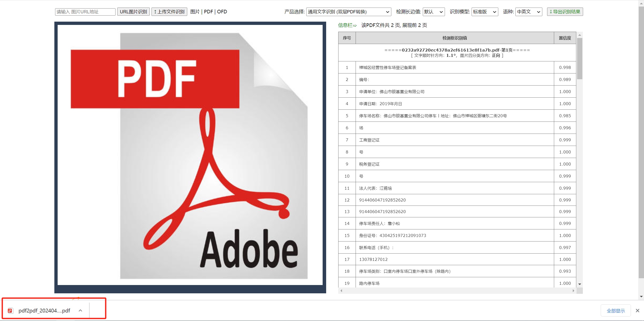Image resolution: width=644 pixels, height=321 pixels.
Task: Select row 13078127012
Action: point(457,259)
